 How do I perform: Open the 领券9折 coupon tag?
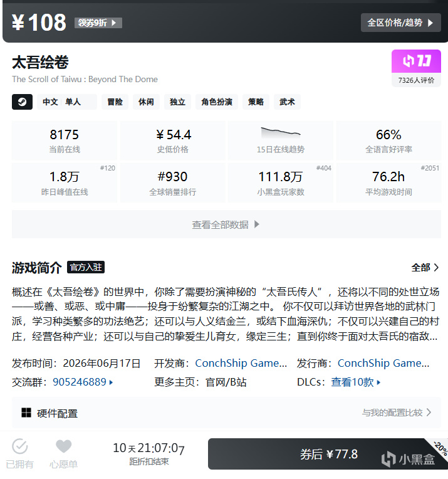pyautogui.click(x=98, y=23)
